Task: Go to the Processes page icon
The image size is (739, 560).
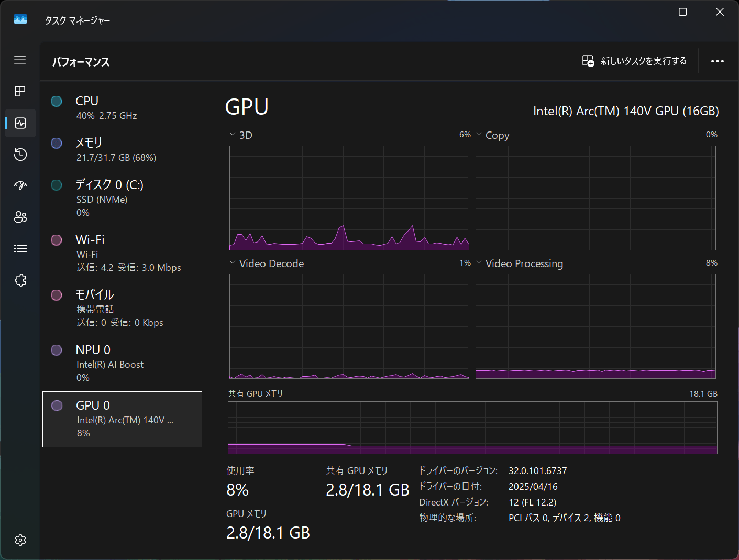Action: click(x=20, y=91)
